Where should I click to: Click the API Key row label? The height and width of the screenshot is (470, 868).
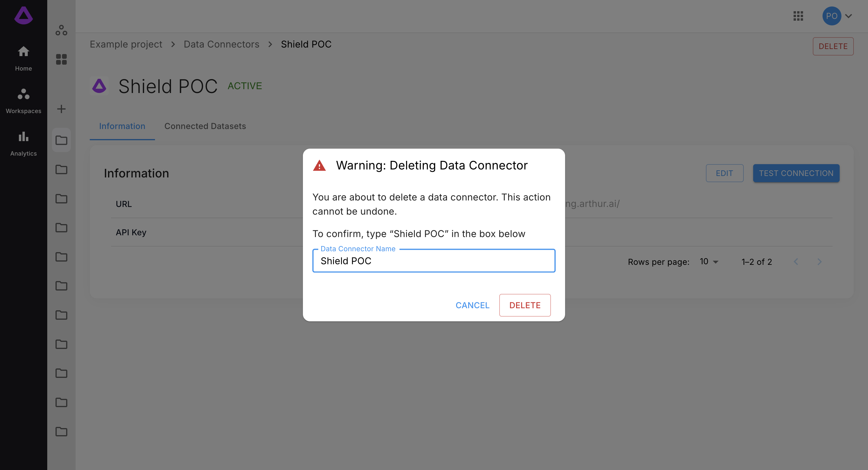131,232
